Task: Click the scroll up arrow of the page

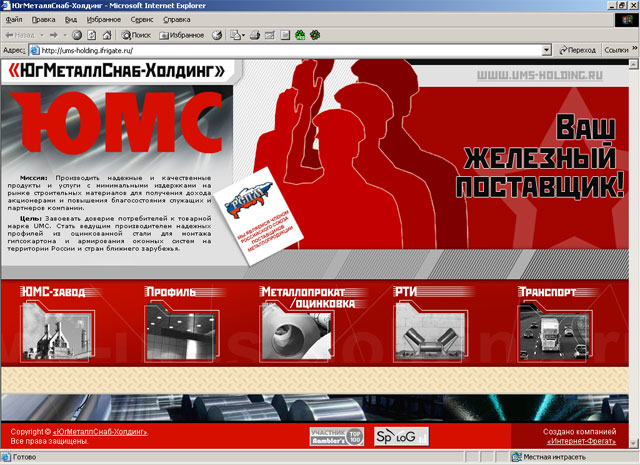Action: 633,64
